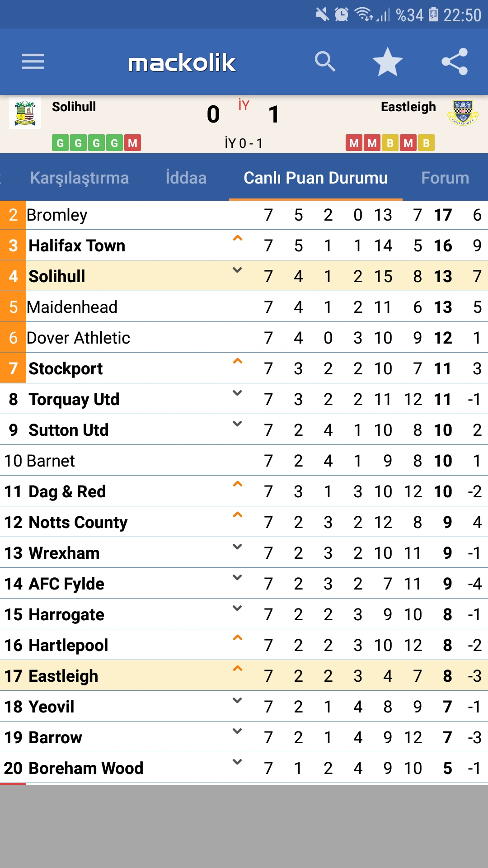Select the Canlı Puan Durumu tab
This screenshot has height=868, width=488.
click(315, 178)
